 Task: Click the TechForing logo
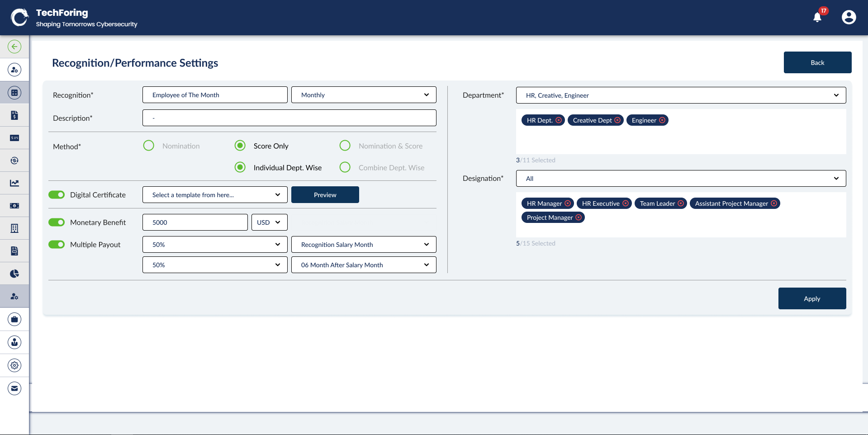(x=74, y=18)
